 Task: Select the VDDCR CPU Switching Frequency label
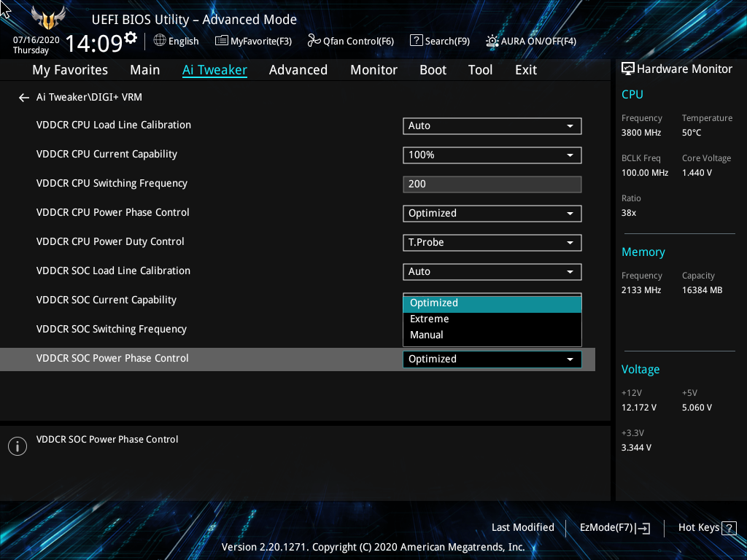[x=112, y=183]
